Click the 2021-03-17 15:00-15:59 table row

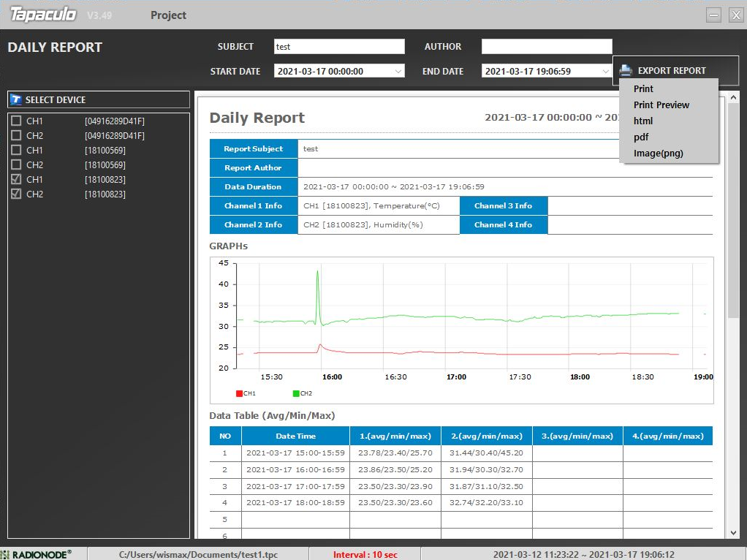460,453
